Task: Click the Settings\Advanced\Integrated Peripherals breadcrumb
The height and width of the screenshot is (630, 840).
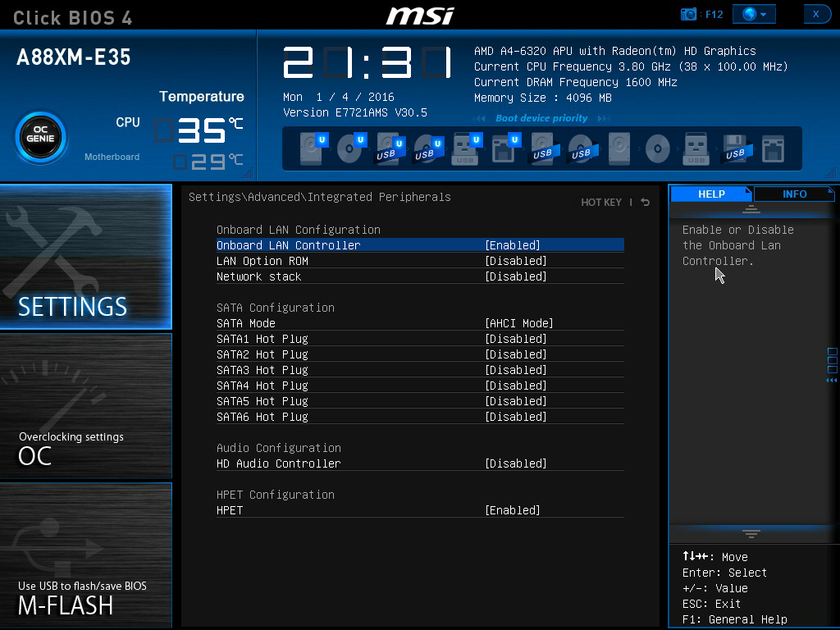Action: tap(320, 197)
